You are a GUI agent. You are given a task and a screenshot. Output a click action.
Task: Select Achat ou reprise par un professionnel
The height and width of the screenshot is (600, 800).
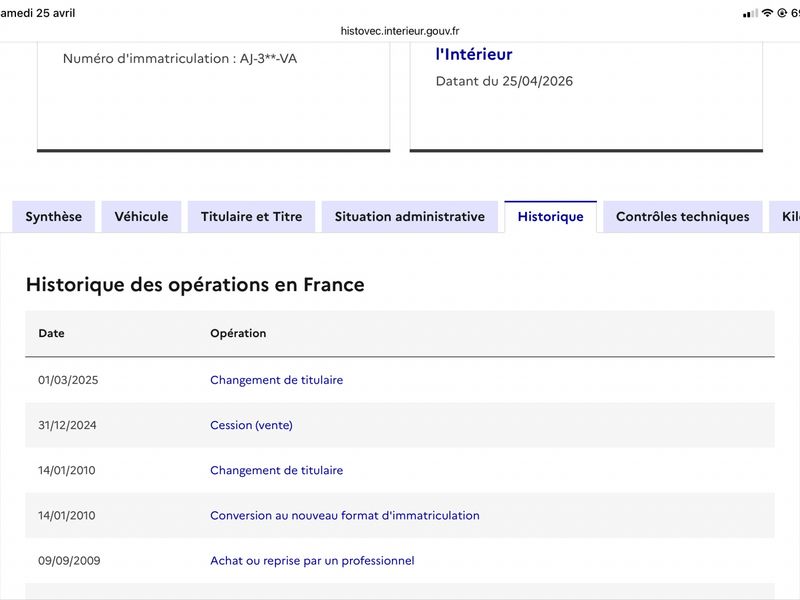pyautogui.click(x=312, y=561)
